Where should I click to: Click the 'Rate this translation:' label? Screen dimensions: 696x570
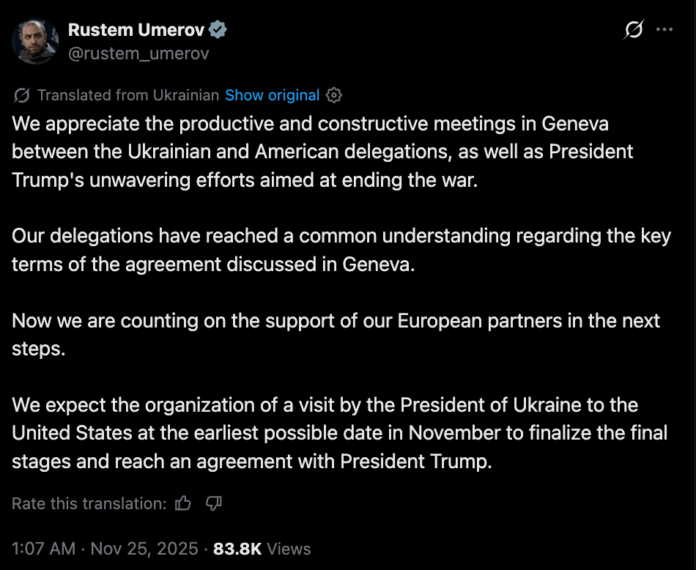pos(88,503)
